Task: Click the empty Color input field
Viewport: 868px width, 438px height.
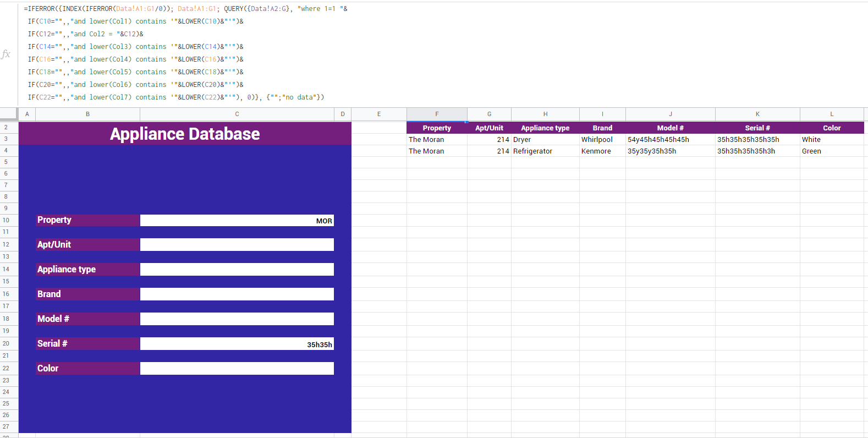Action: [x=237, y=368]
